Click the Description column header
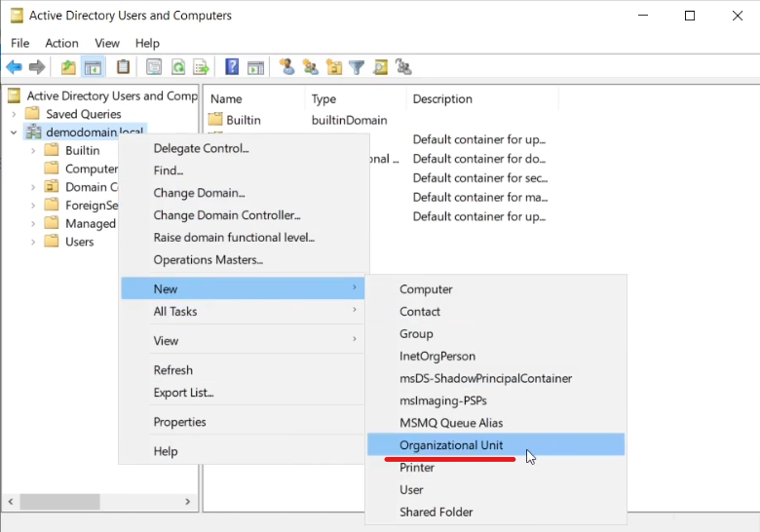This screenshot has height=532, width=760. [442, 99]
